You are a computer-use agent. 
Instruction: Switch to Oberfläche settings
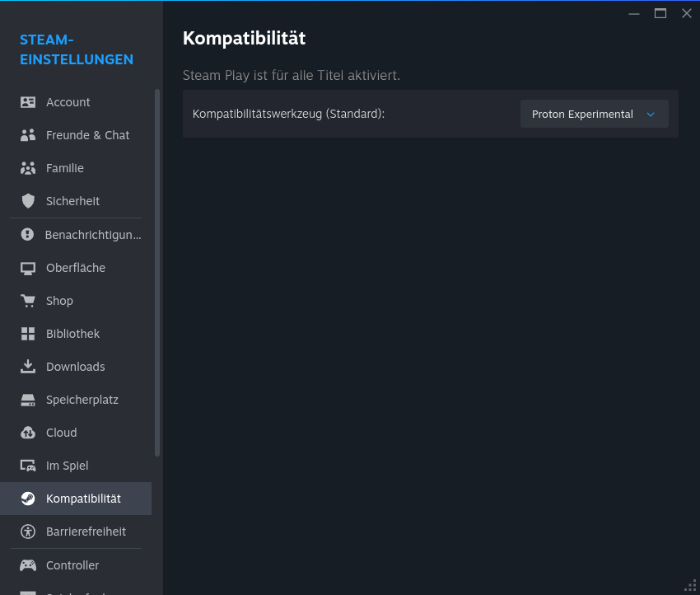(x=76, y=268)
